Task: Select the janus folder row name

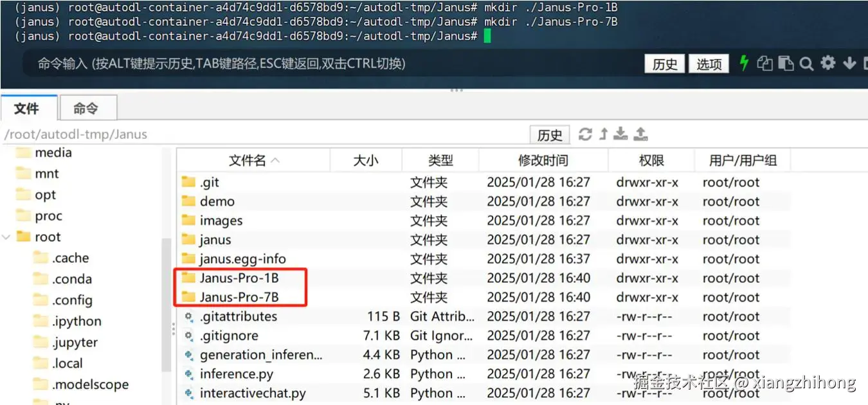Action: 215,240
